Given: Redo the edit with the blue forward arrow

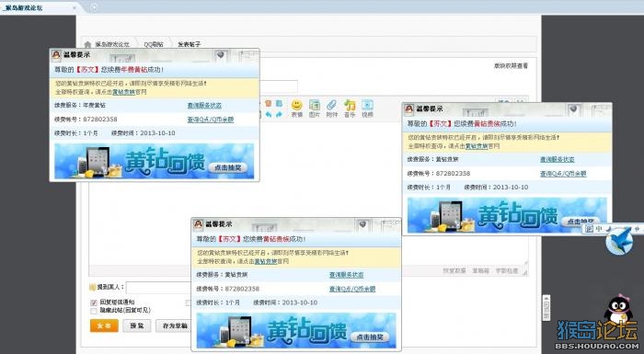Looking at the screenshot, I should (279, 115).
